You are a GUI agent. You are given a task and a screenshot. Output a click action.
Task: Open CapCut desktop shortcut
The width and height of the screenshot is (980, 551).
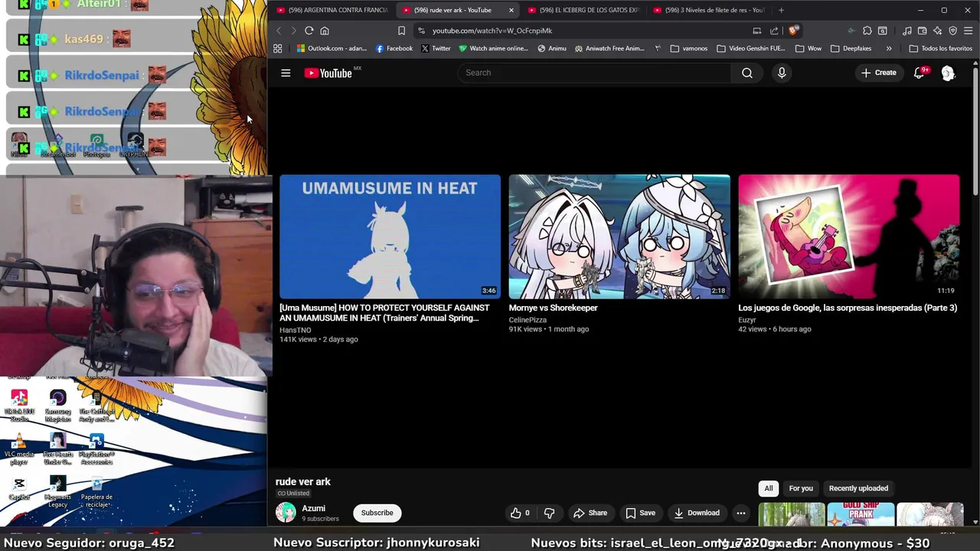click(x=19, y=488)
